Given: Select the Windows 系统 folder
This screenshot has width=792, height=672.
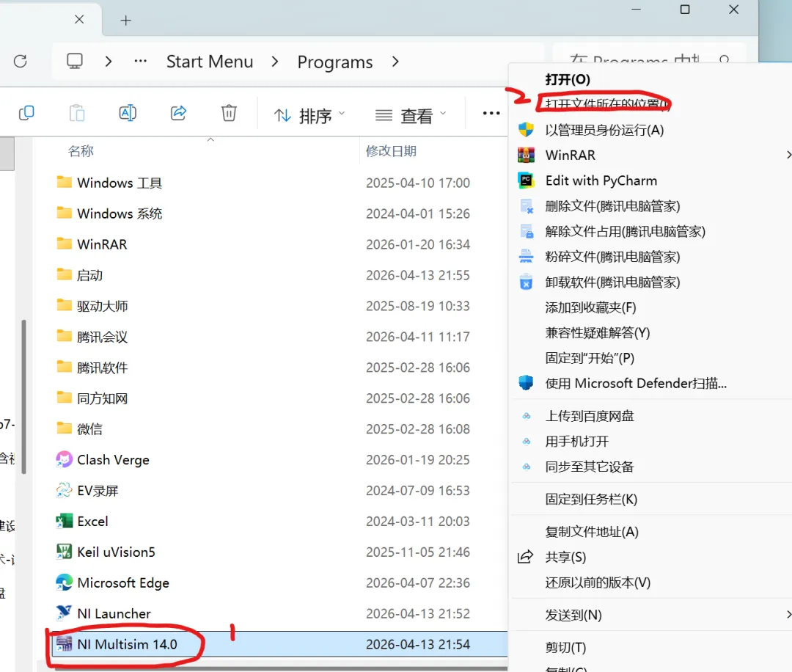Looking at the screenshot, I should point(120,213).
